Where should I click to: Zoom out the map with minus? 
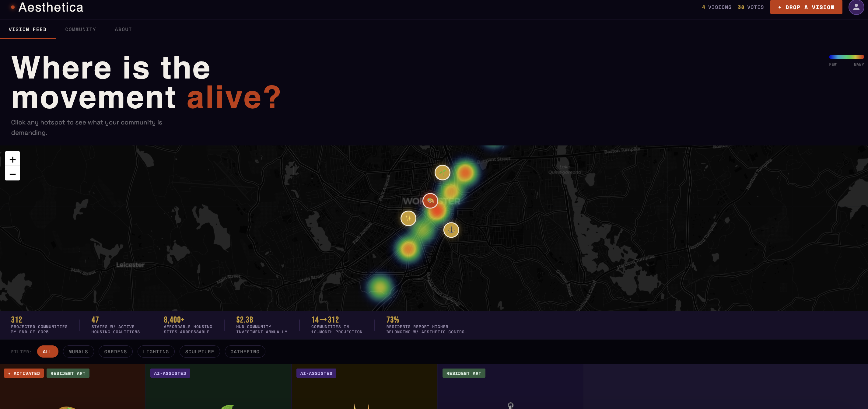point(12,174)
